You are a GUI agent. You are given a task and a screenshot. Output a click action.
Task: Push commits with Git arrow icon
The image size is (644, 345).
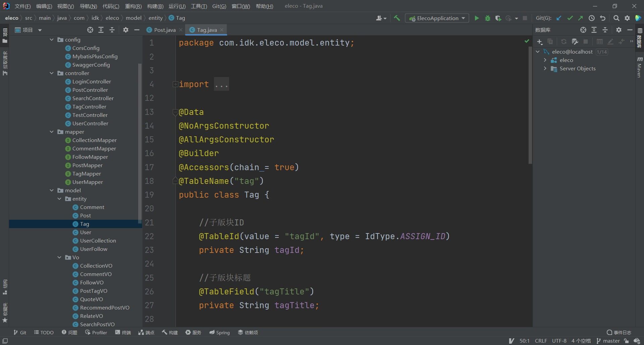(x=581, y=18)
